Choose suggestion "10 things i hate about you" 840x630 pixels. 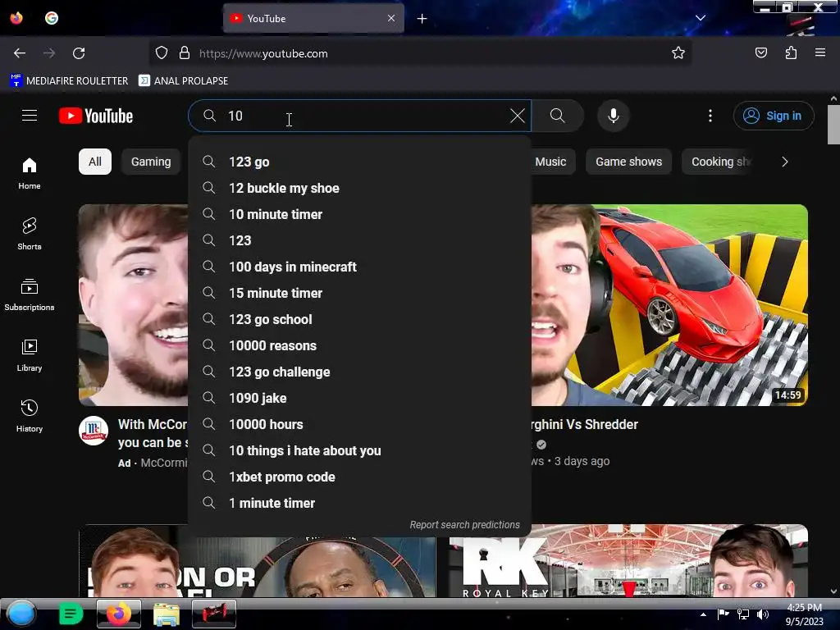(359, 450)
